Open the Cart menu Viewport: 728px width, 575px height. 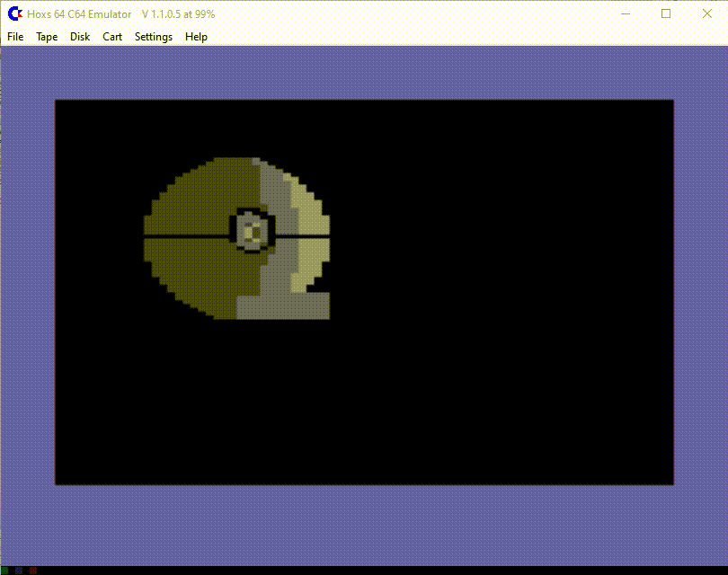[112, 37]
